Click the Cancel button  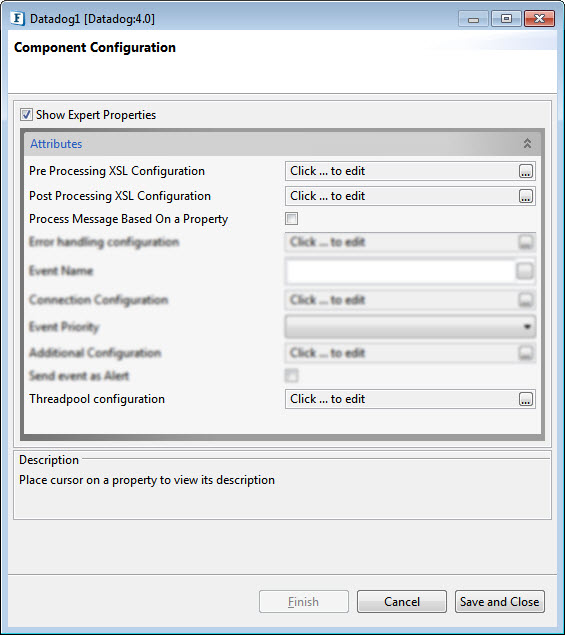[x=402, y=601]
